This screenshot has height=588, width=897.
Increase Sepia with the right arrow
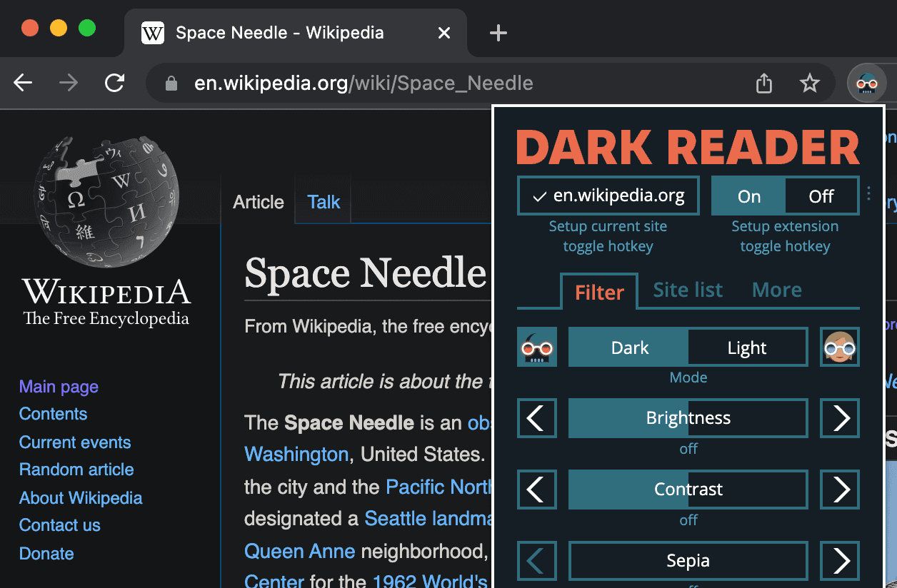coord(839,561)
